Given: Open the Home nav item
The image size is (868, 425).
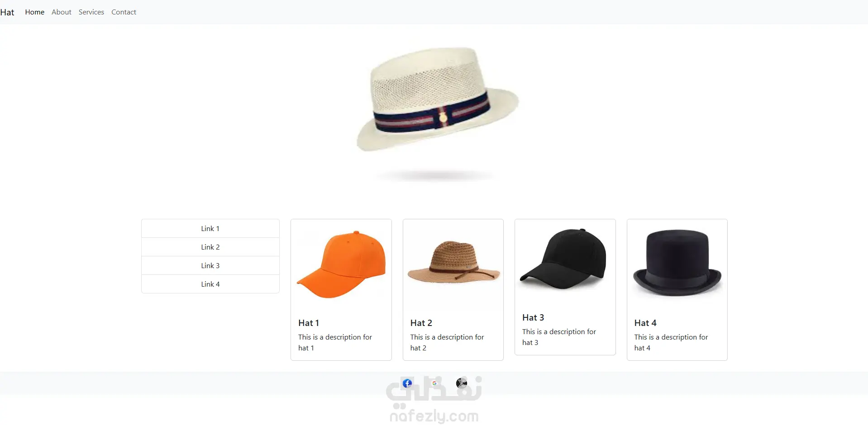Looking at the screenshot, I should pos(35,12).
